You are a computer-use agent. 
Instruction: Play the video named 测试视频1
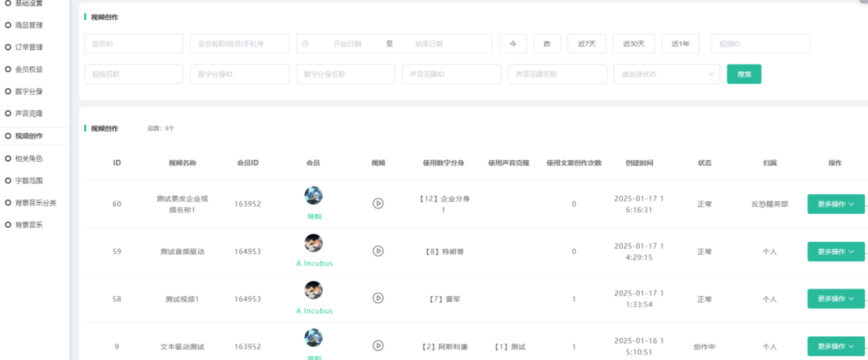[378, 298]
